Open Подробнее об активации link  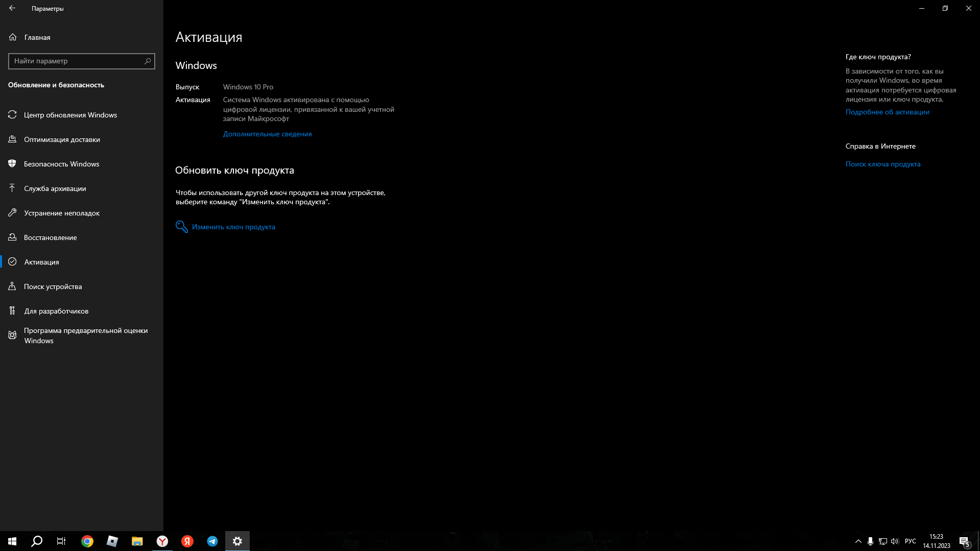pyautogui.click(x=887, y=112)
